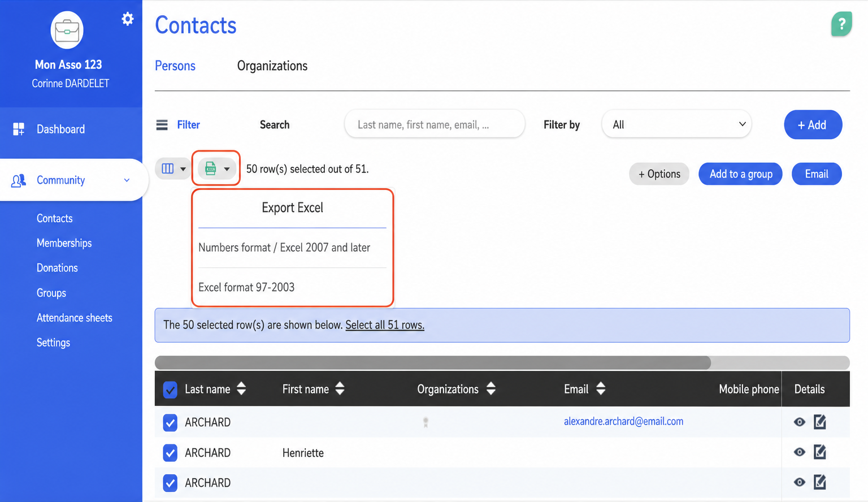Focus the contact search input field
Image resolution: width=868 pixels, height=502 pixels.
pos(435,124)
